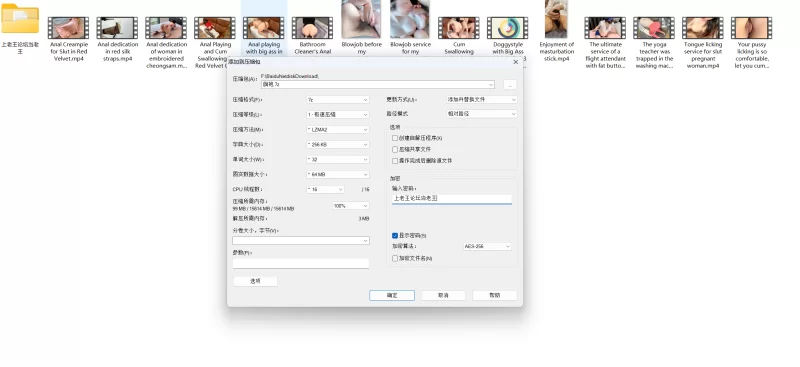Click the '99 MB / 15614 MB' memory text
This screenshot has width=800, height=367.
coord(263,209)
